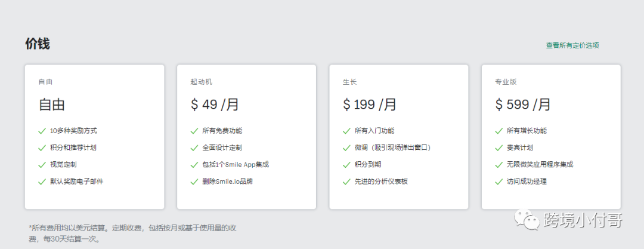Click the 包括1个Smile App集成 feature text

tap(236, 164)
